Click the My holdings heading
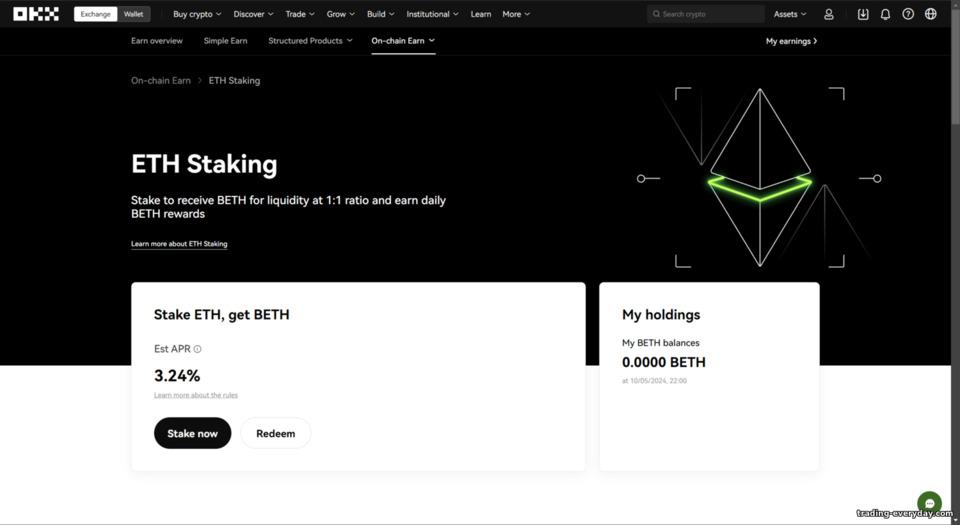The image size is (960, 525). [x=661, y=315]
